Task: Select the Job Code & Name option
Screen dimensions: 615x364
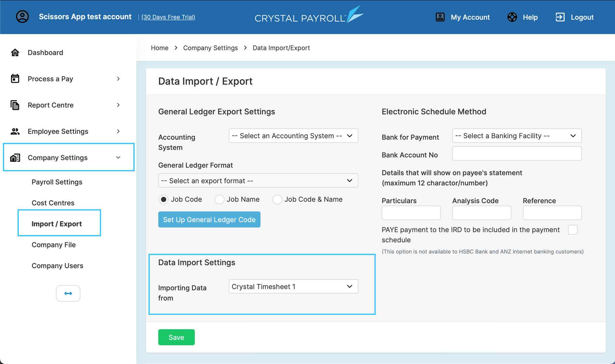Action: (277, 200)
